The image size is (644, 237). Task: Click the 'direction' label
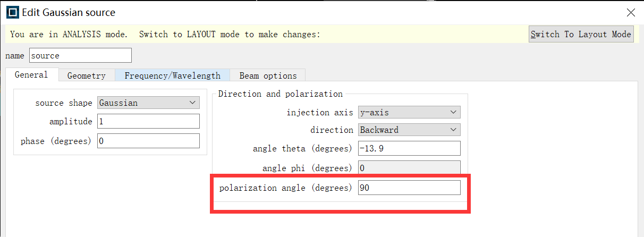coord(332,130)
